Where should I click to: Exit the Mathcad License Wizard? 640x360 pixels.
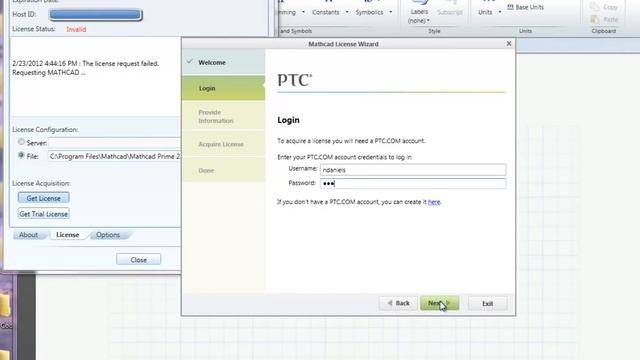click(488, 304)
